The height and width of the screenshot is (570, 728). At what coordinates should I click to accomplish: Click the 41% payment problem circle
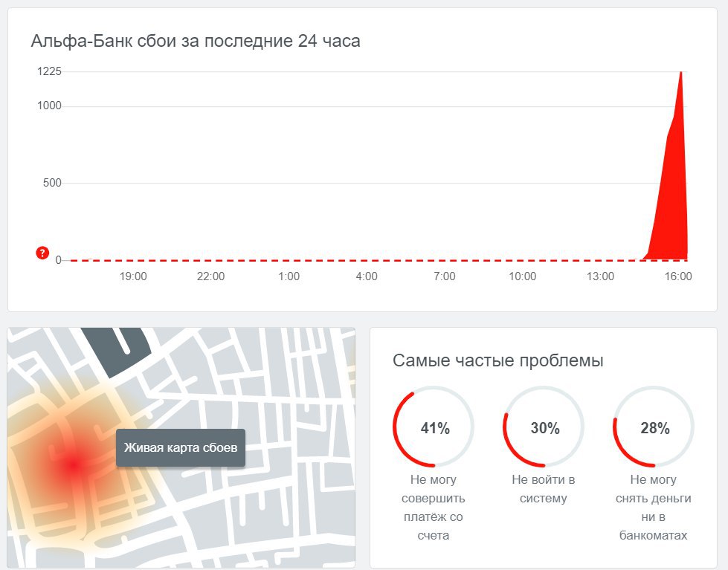pos(434,427)
